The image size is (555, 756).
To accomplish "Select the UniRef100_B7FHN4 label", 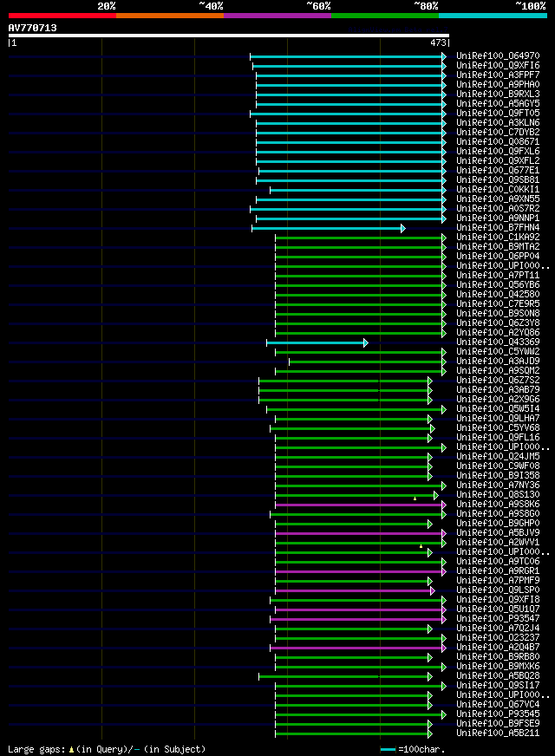I will tap(498, 227).
